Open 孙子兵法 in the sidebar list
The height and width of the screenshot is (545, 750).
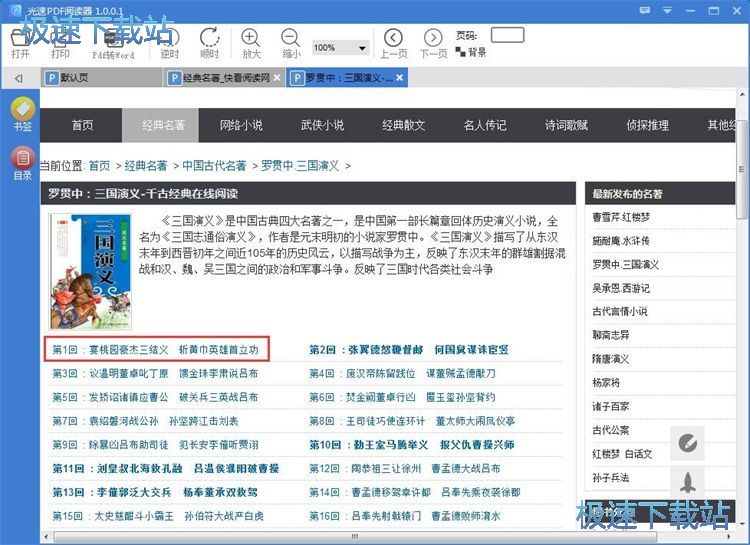pyautogui.click(x=611, y=478)
